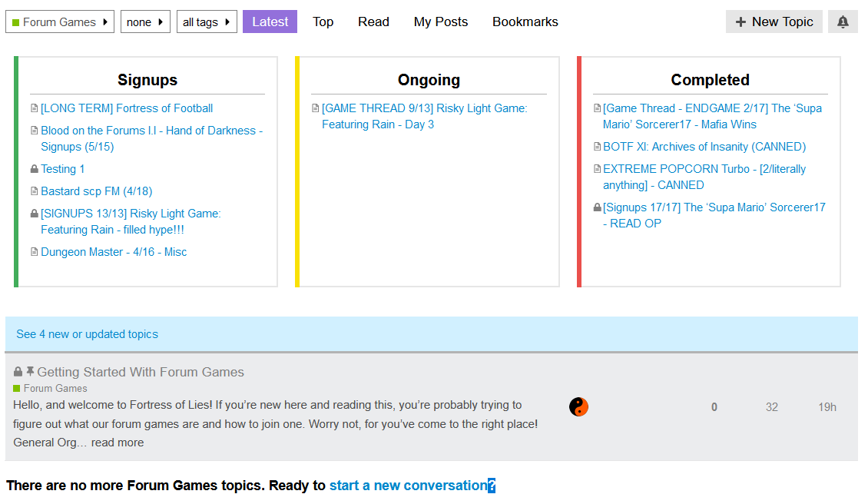868x504 pixels.
Task: Click the lock icon beside SIGNUPS 13/13 topic
Action: click(35, 214)
